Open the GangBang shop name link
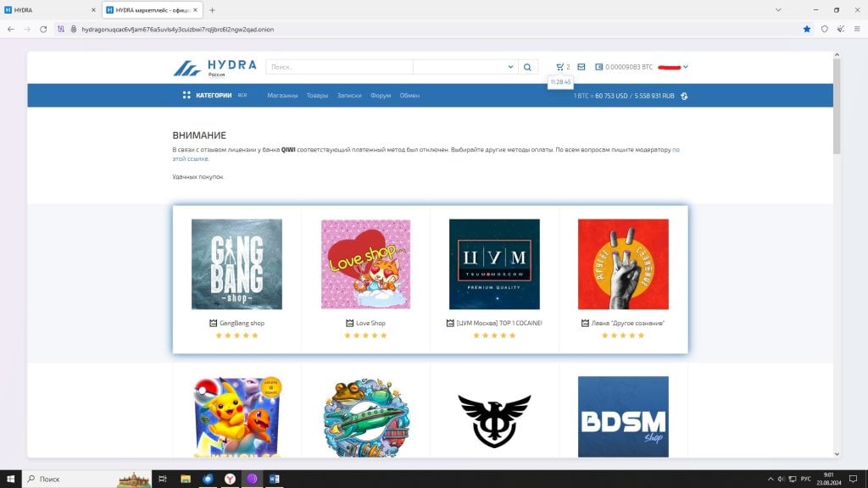This screenshot has width=868, height=488. point(242,323)
